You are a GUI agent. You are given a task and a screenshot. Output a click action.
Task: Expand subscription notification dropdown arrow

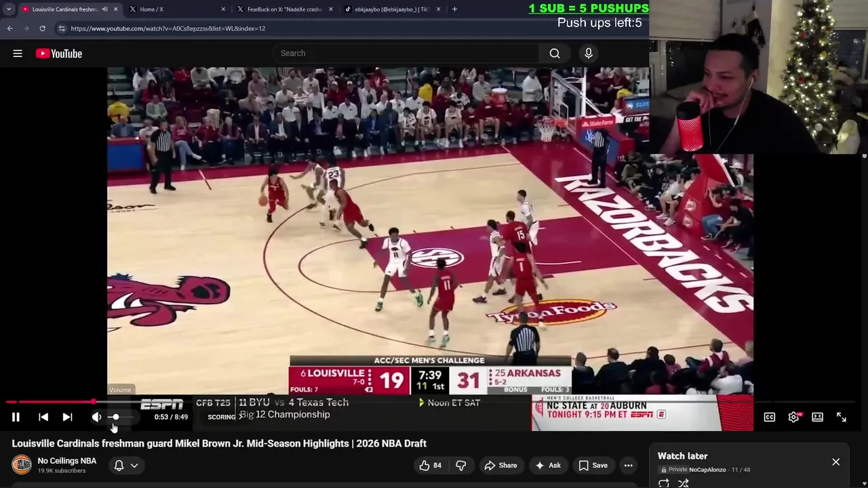[x=134, y=465]
